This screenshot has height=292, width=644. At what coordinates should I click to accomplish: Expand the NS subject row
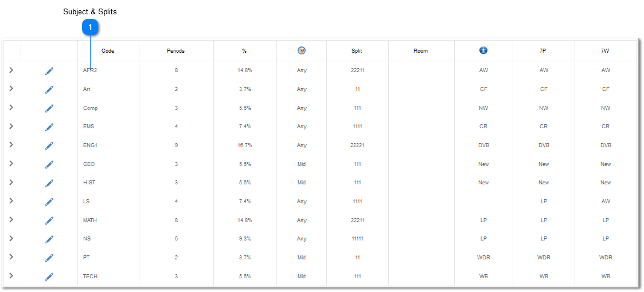[x=11, y=238]
